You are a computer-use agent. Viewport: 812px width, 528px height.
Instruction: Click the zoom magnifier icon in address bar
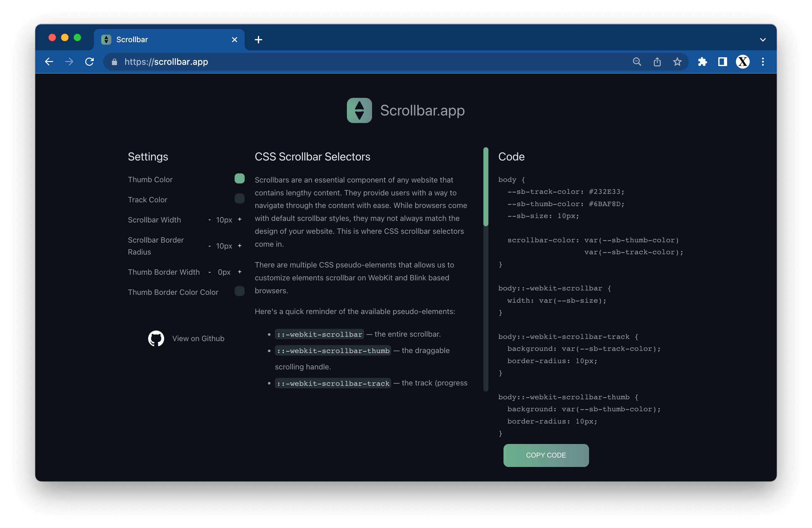(x=637, y=62)
